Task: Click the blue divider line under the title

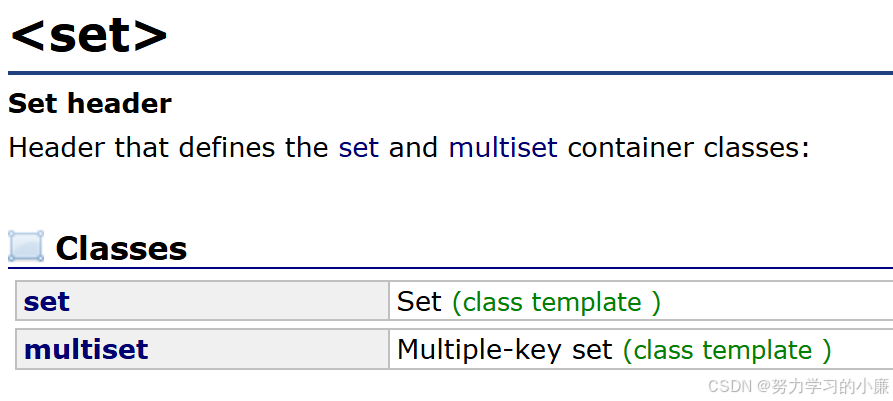Action: pyautogui.click(x=450, y=73)
